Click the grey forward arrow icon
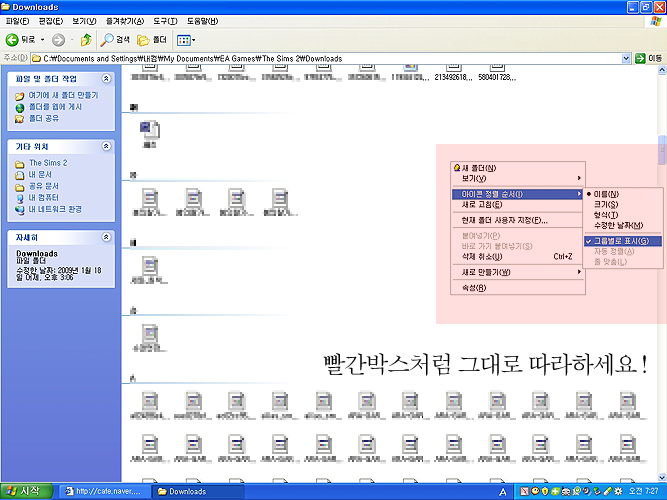This screenshot has width=667, height=500. (x=58, y=40)
